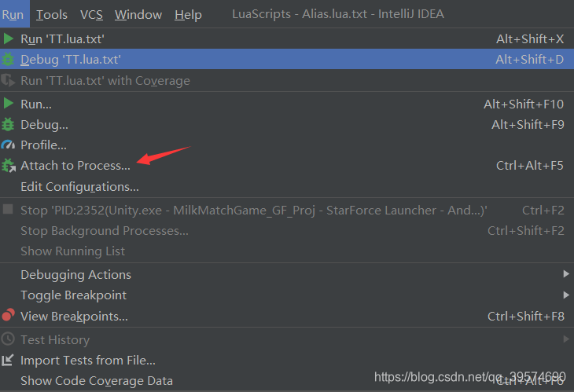The width and height of the screenshot is (574, 392).
Task: Choose the Debug... entry
Action: [x=287, y=125]
